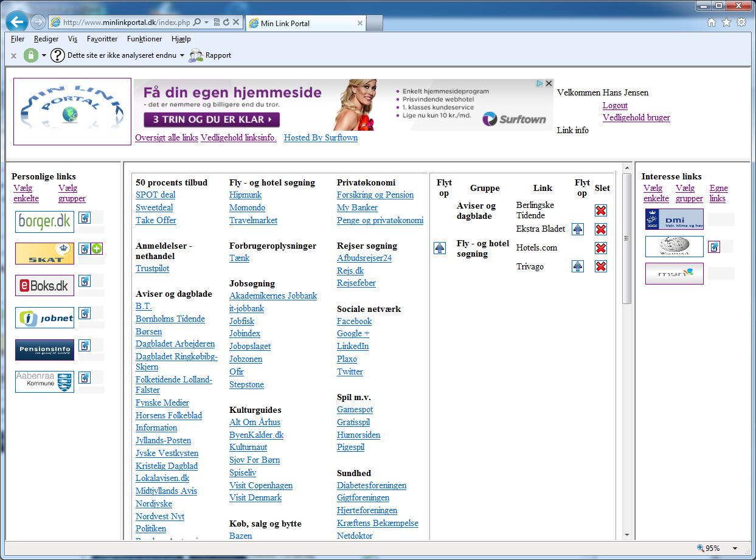The width and height of the screenshot is (756, 560).
Task: Open the Vis menu
Action: coord(73,39)
